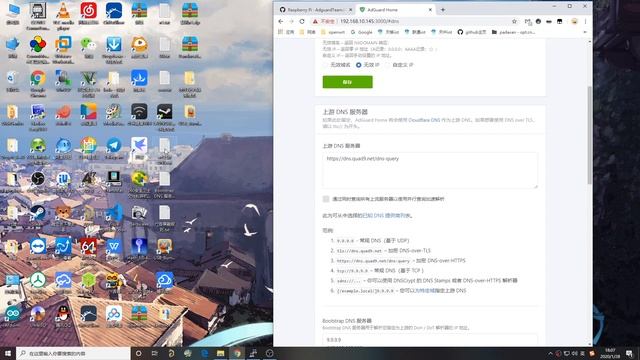Open the OBS Studio desktop shortcut
Screen dimensions: 640x360
point(38,180)
